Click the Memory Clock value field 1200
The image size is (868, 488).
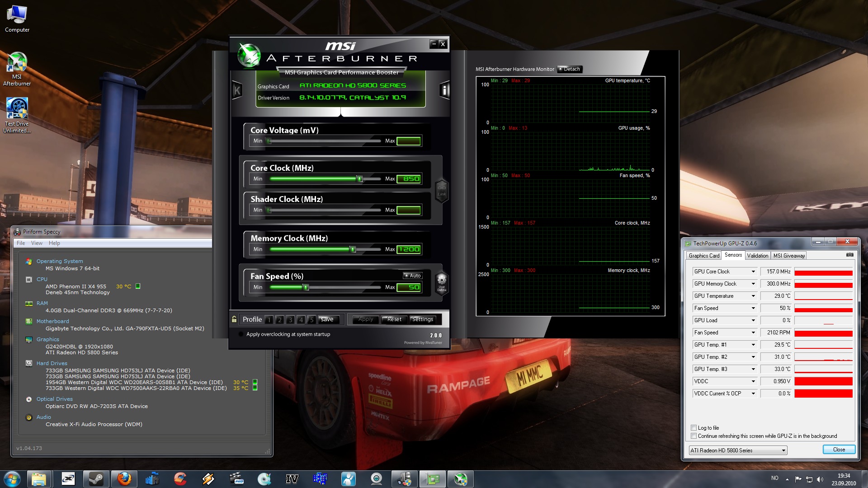pos(409,249)
